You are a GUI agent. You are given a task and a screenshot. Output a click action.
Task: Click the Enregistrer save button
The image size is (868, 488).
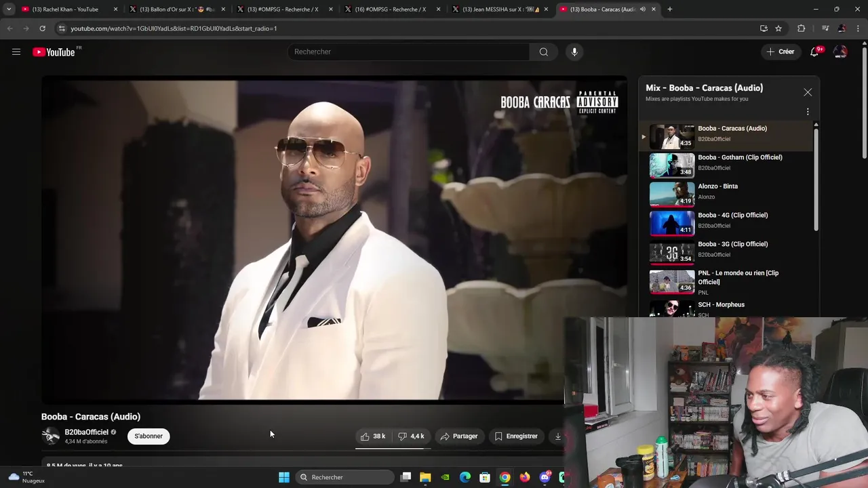(516, 436)
